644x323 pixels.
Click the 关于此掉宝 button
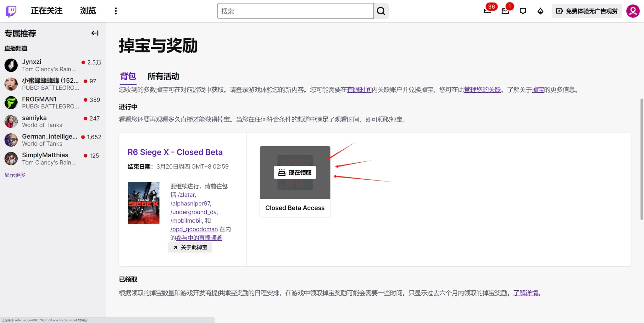tap(190, 248)
